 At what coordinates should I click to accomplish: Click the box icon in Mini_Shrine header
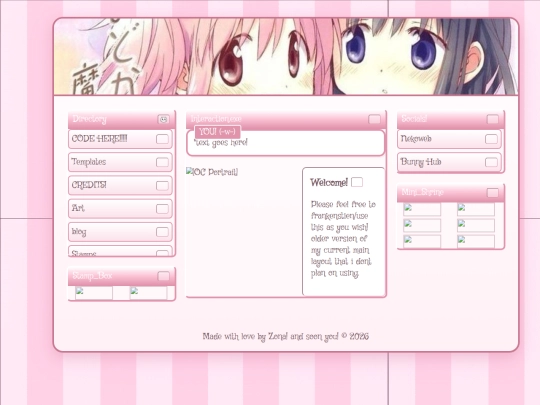(x=492, y=193)
